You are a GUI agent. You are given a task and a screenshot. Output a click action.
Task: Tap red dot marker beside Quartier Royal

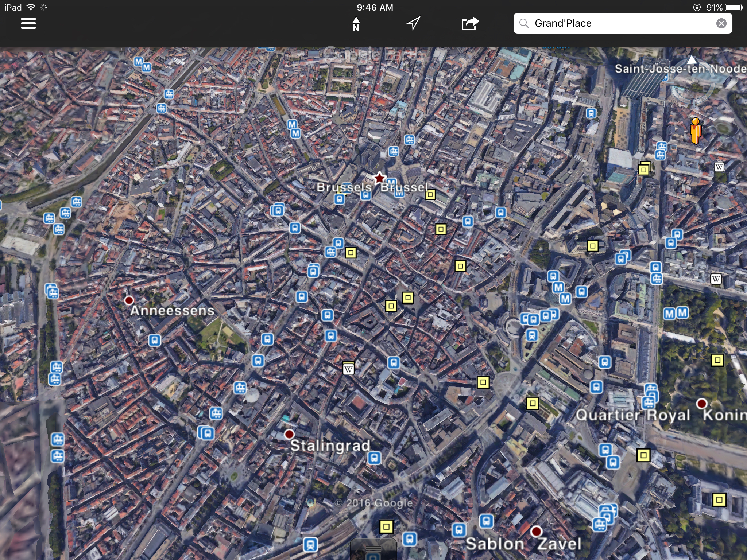[x=702, y=403]
